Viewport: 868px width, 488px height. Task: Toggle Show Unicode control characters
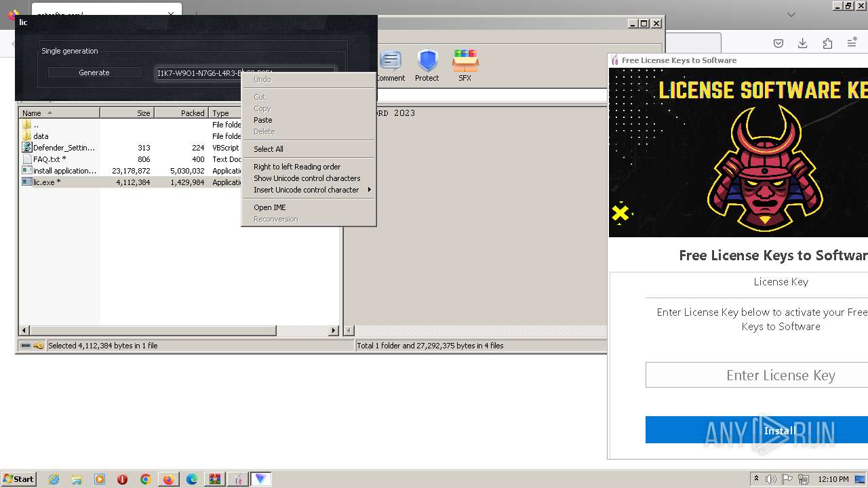309,178
